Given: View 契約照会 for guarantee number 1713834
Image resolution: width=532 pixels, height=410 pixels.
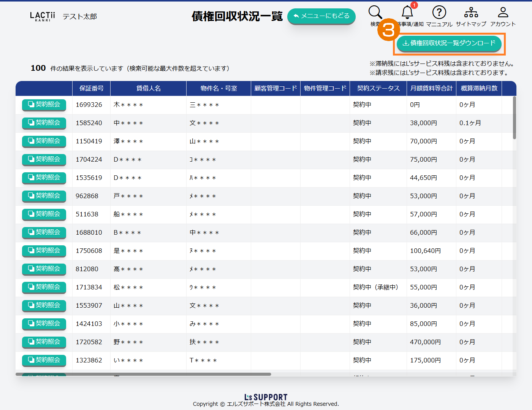Looking at the screenshot, I should click(44, 287).
